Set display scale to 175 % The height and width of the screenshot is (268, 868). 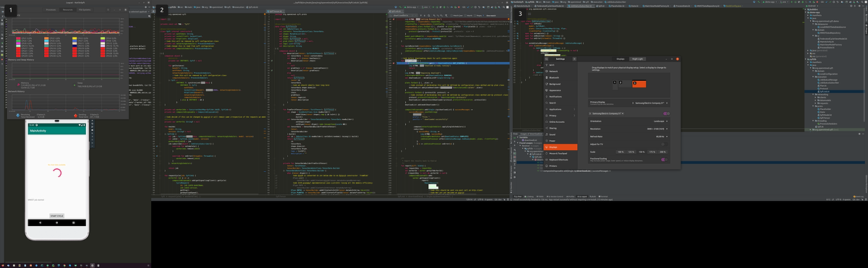point(652,152)
